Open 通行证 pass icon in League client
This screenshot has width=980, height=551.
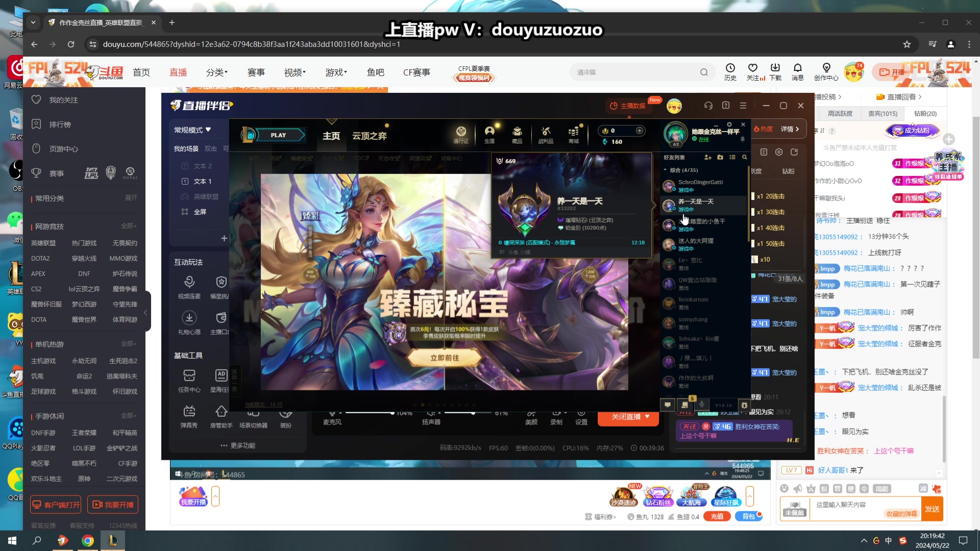461,135
